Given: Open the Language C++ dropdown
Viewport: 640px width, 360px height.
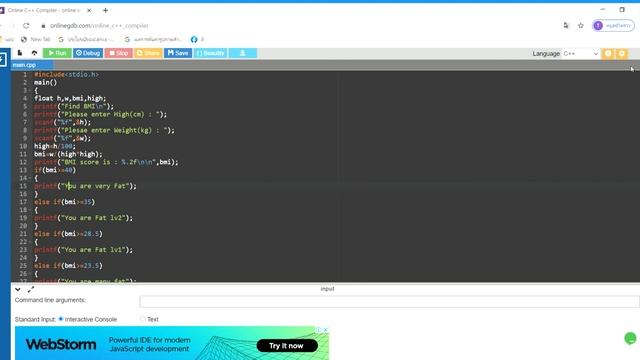Looking at the screenshot, I should coord(580,53).
